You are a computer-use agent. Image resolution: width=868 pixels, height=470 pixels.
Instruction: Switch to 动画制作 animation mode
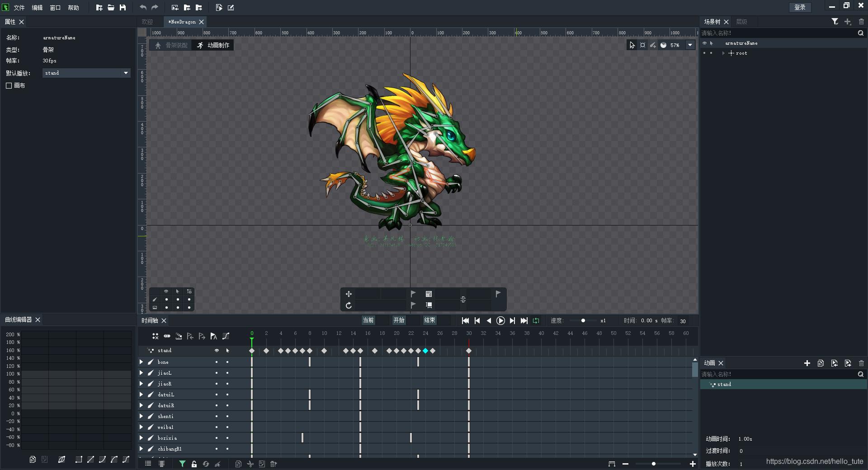[213, 45]
